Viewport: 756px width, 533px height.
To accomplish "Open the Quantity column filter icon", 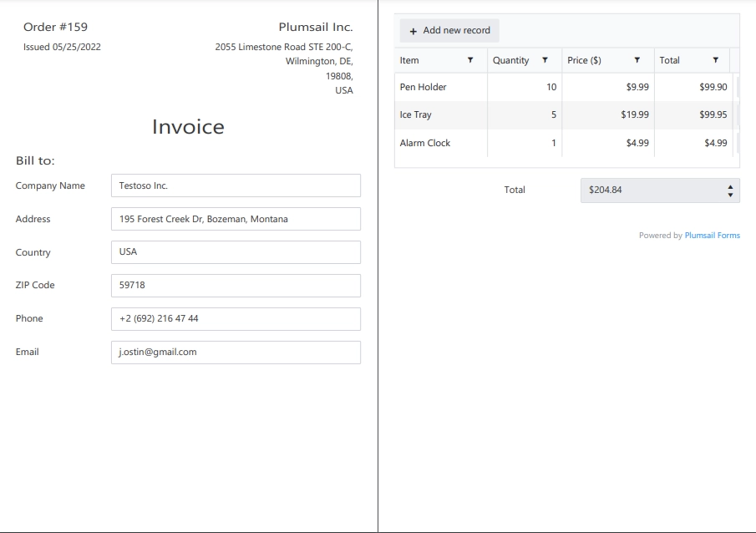I will pyautogui.click(x=545, y=60).
